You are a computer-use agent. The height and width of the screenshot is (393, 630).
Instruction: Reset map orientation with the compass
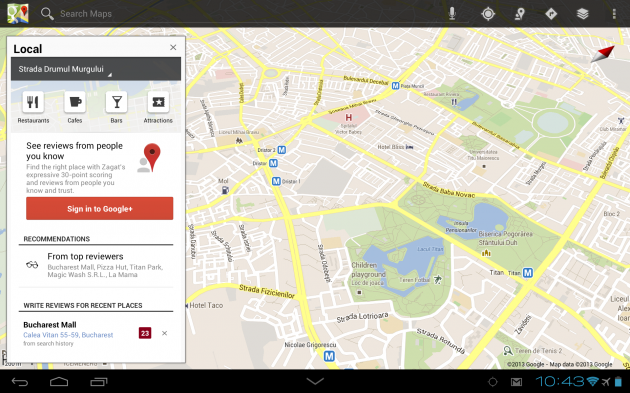pos(602,54)
